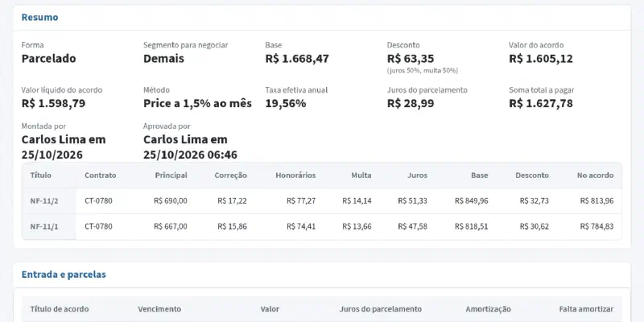Select the segment value Demais
Image resolution: width=644 pixels, height=322 pixels.
[x=163, y=58]
